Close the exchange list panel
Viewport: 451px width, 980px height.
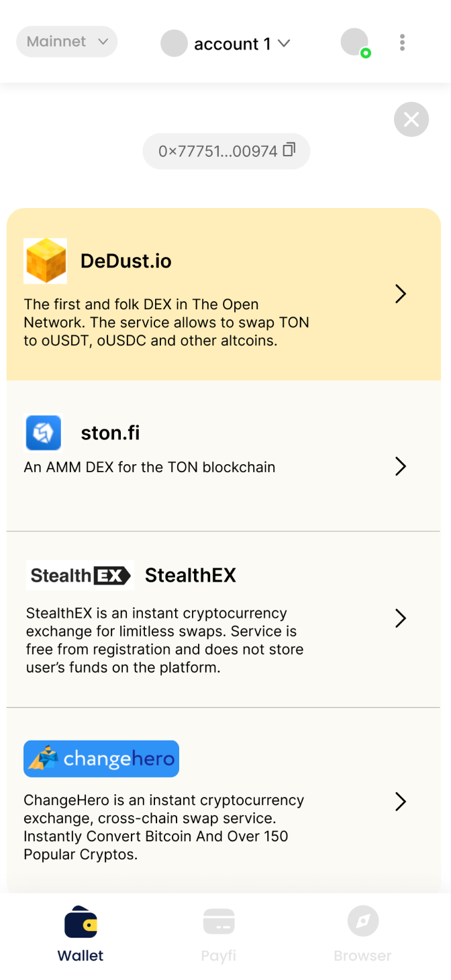[x=411, y=119]
